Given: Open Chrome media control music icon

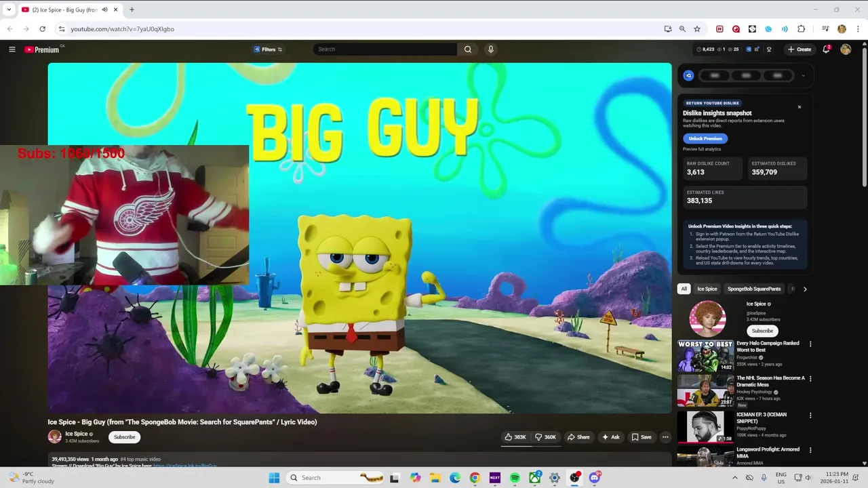Looking at the screenshot, I should (x=825, y=29).
